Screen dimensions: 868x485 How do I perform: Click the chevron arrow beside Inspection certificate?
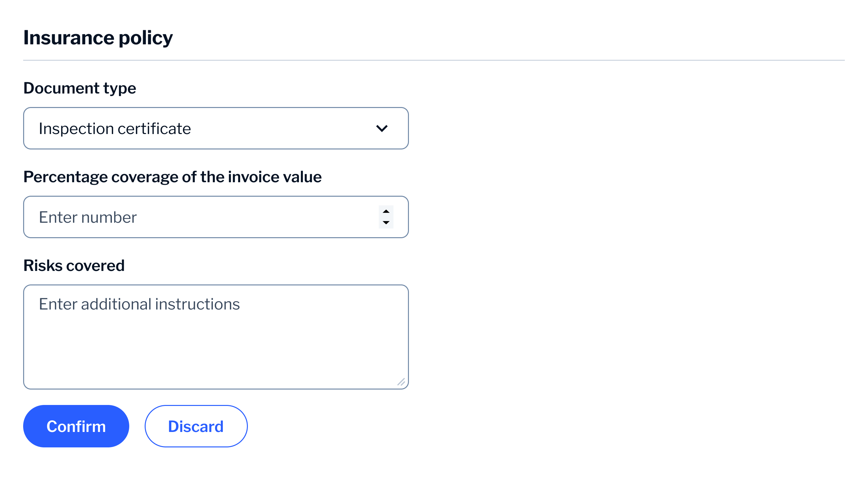(382, 128)
